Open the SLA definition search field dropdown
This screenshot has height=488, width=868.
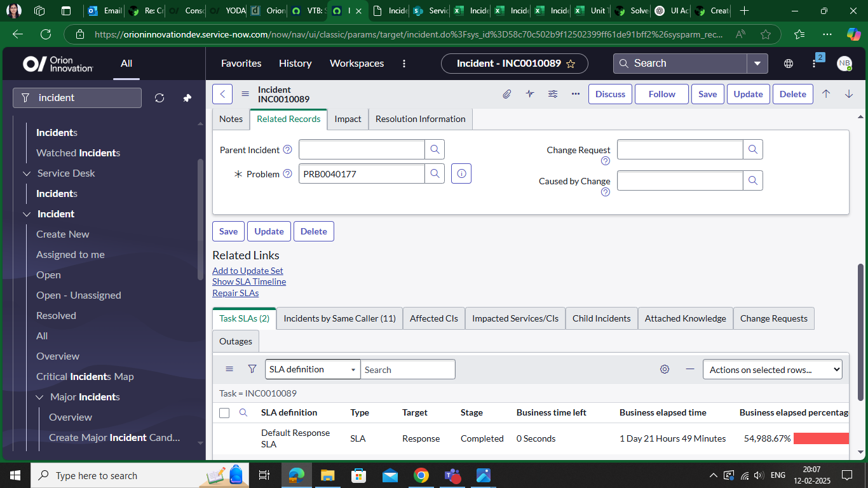click(313, 369)
